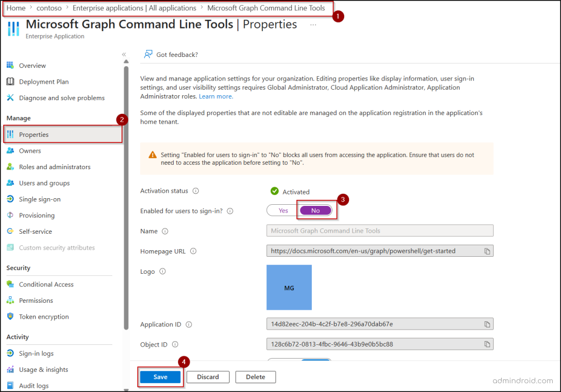
Task: Click the Usage & insights chart icon
Action: click(x=10, y=369)
